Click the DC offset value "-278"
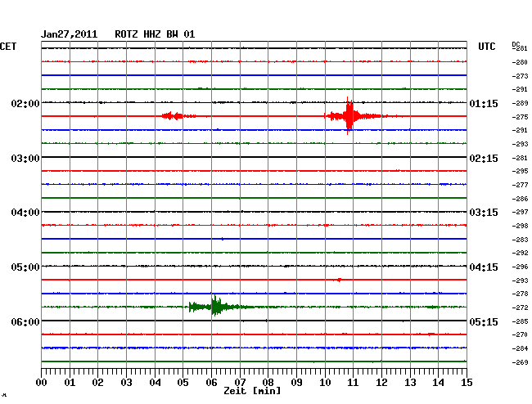The width and height of the screenshot is (532, 404). (520, 294)
